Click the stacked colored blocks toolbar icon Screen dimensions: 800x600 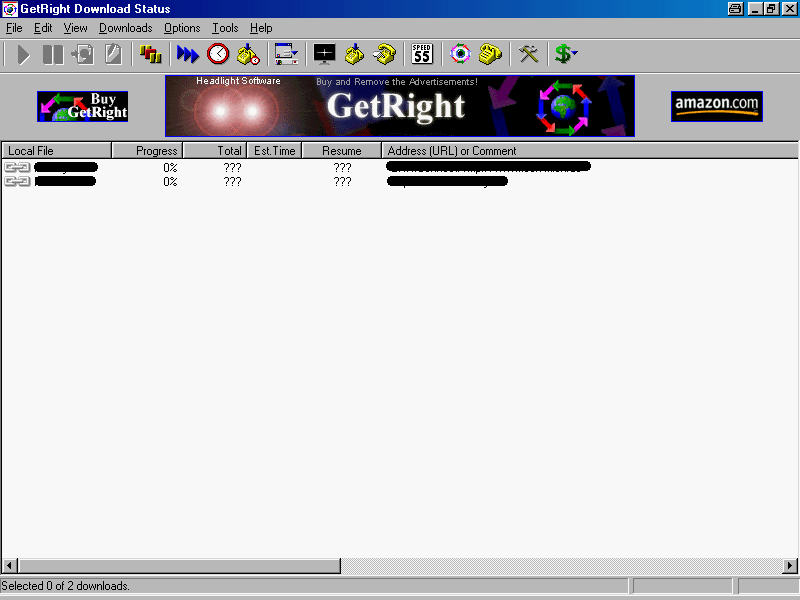151,54
